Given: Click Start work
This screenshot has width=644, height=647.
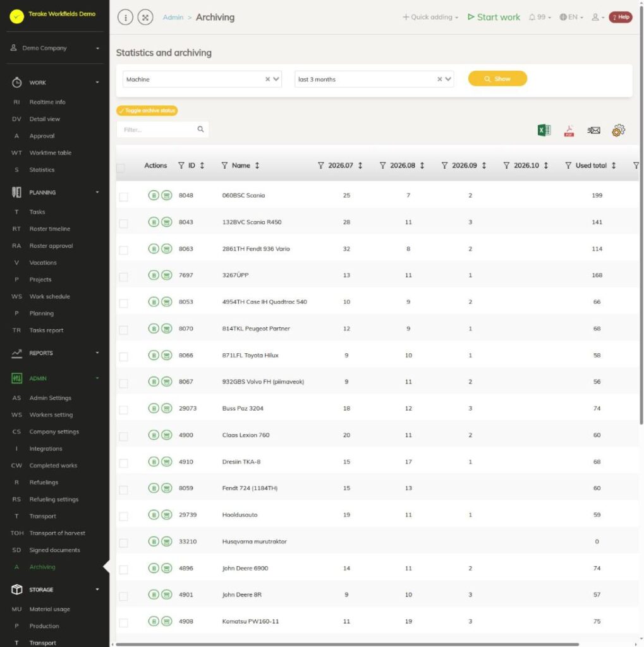Looking at the screenshot, I should point(494,17).
